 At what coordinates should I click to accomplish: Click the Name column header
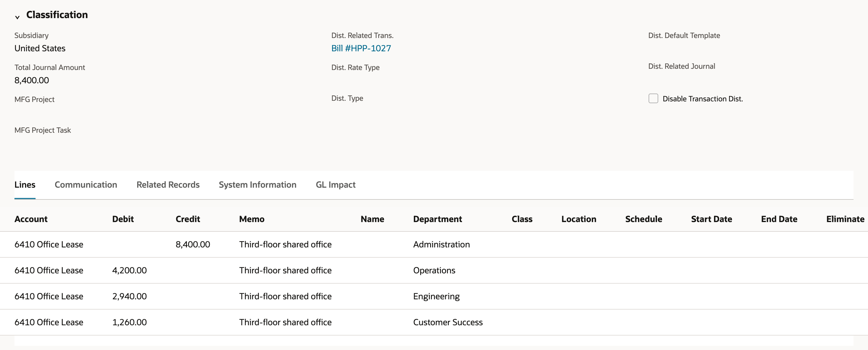(372, 219)
